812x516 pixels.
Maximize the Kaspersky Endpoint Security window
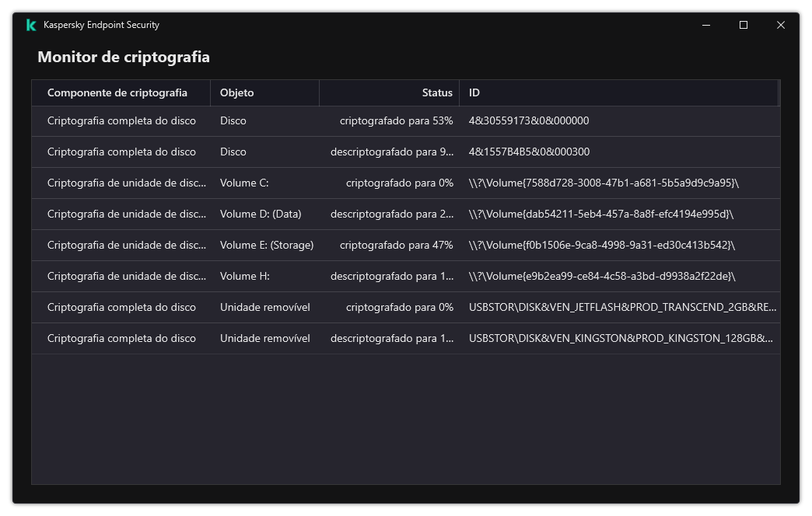pos(744,25)
